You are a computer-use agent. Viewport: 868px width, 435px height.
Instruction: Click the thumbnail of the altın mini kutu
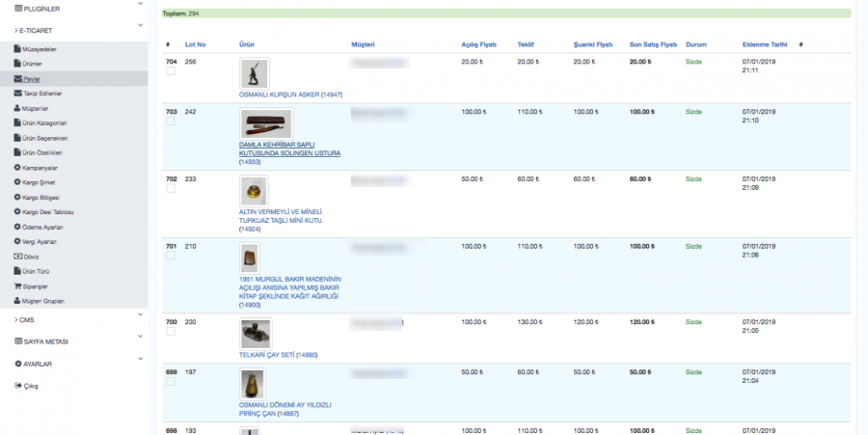254,190
